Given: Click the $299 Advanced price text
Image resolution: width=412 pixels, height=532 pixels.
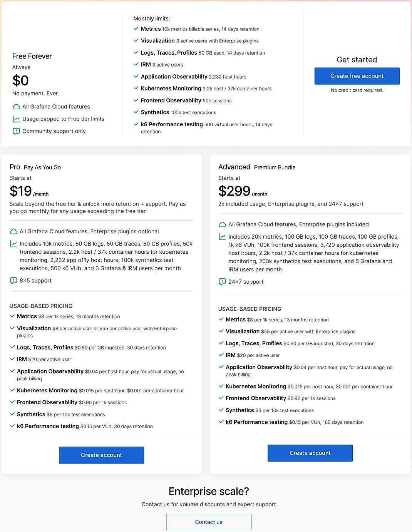Looking at the screenshot, I should point(234,191).
